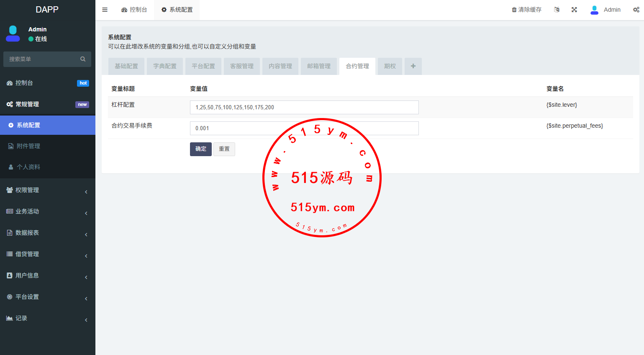
Task: Focus the 搜索菜单 search box
Action: coord(42,59)
